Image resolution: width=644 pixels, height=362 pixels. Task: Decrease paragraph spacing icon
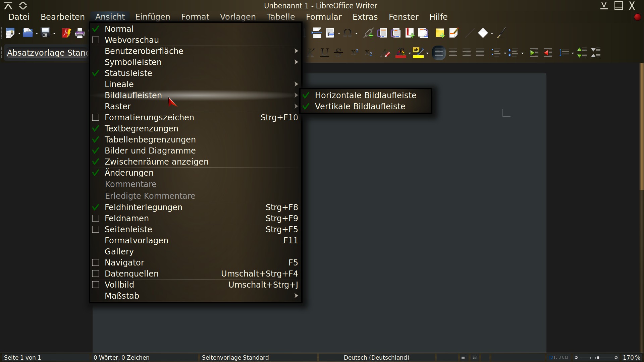click(x=596, y=53)
